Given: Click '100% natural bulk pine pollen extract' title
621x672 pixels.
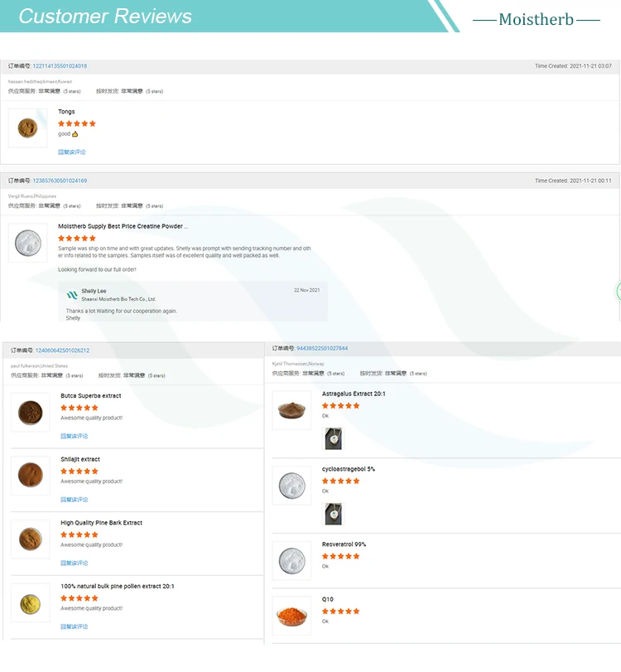Looking at the screenshot, I should point(118,587).
